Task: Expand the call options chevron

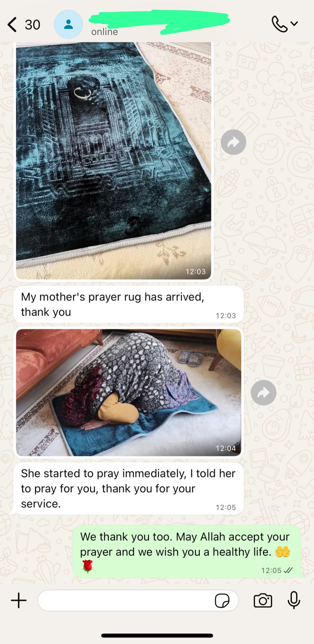Action: pyautogui.click(x=294, y=24)
